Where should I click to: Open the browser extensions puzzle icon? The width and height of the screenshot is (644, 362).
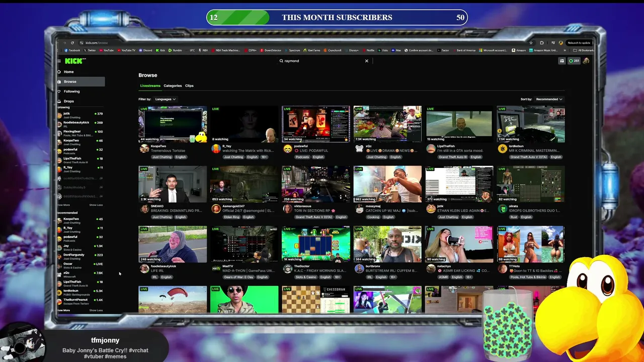541,43
